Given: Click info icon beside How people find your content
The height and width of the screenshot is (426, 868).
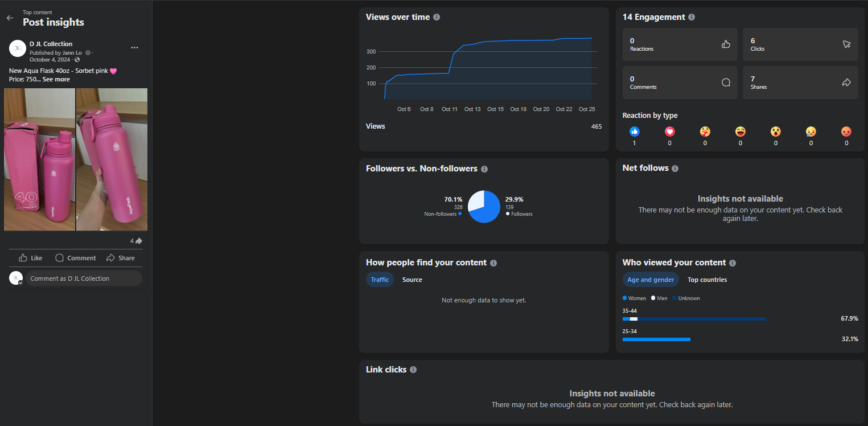Looking at the screenshot, I should 493,263.
